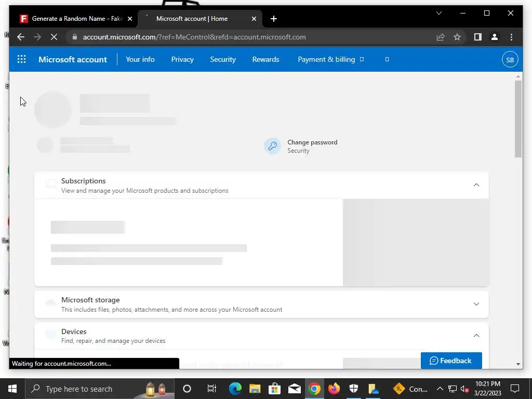
Task: Click Chrome icon in taskbar
Action: click(314, 389)
